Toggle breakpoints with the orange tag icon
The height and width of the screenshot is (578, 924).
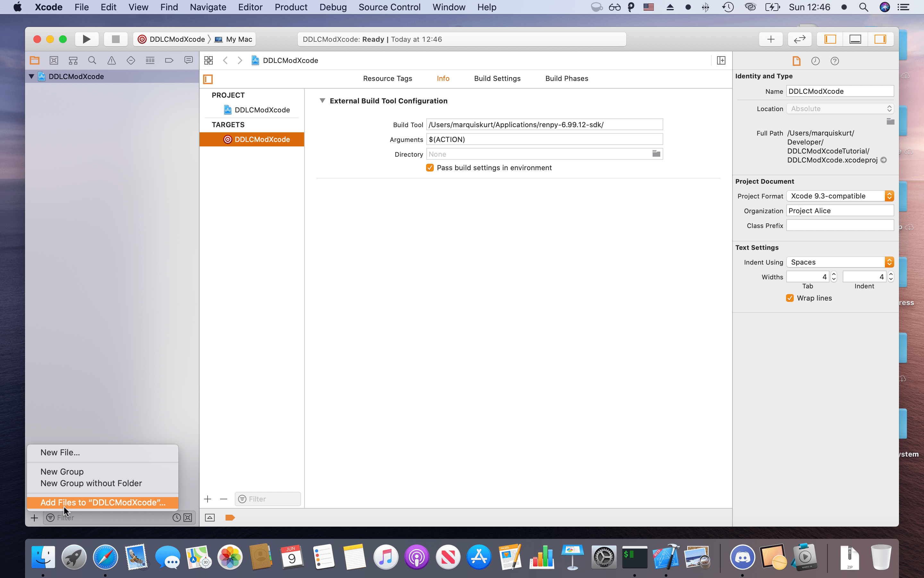point(230,518)
